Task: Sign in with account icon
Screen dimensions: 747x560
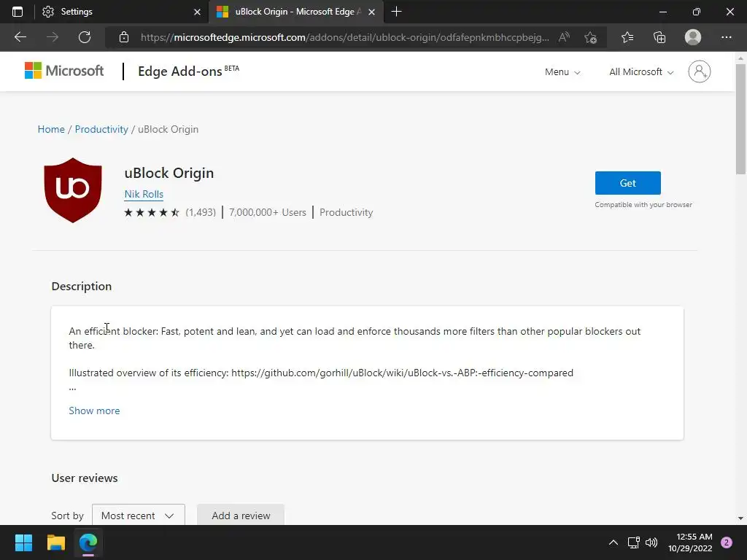Action: point(700,71)
